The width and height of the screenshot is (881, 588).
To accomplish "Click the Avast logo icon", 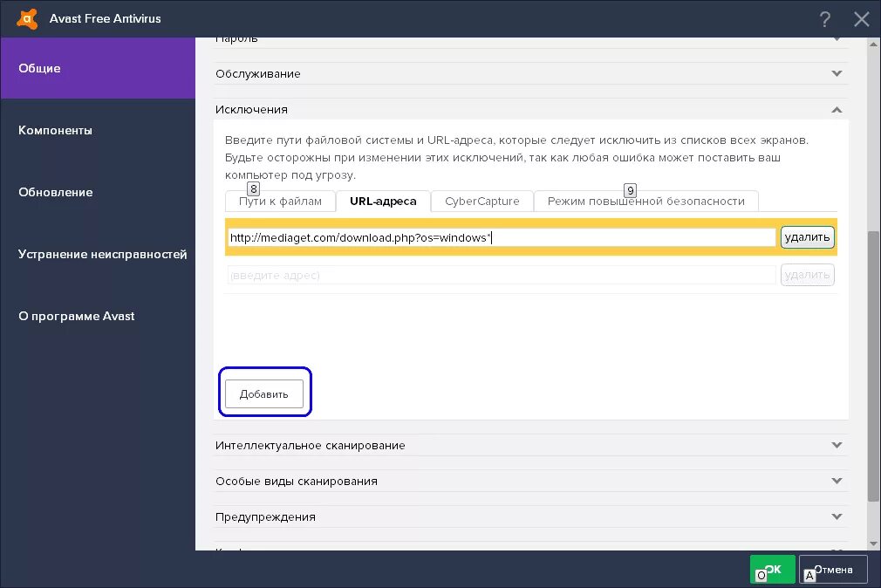I will tap(27, 18).
